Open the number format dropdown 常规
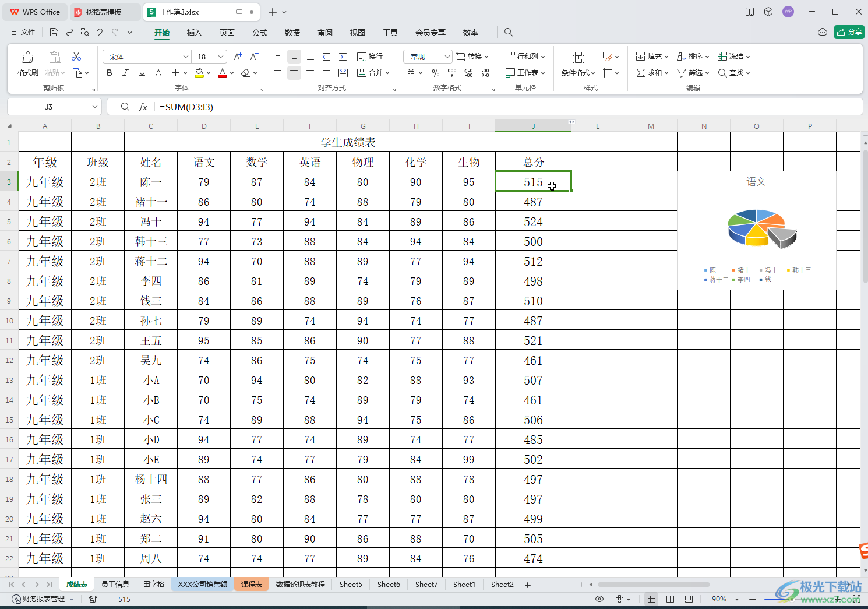The height and width of the screenshot is (609, 868). [447, 57]
